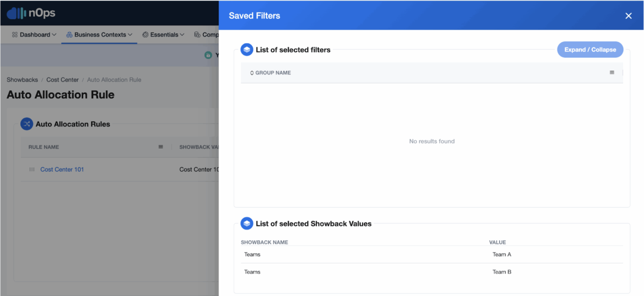Select the Teams row with Team A
Screen dimensions: 644x296
432,254
